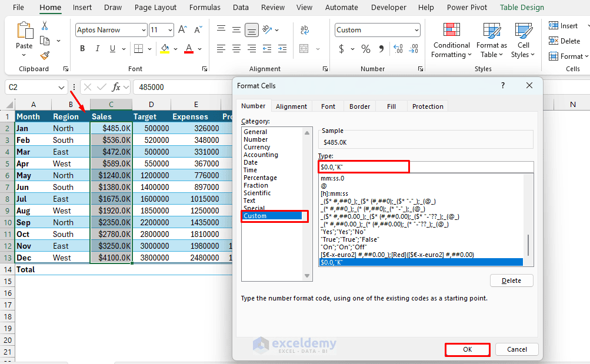Image resolution: width=590 pixels, height=364 pixels.
Task: Click the Insert cells button
Action: coord(563,25)
